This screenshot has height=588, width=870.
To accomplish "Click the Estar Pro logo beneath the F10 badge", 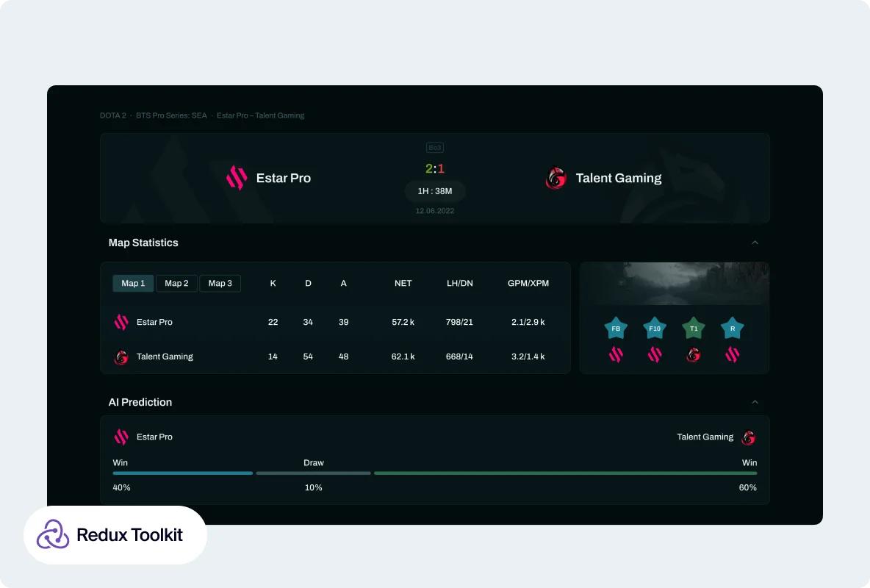I will pyautogui.click(x=655, y=354).
